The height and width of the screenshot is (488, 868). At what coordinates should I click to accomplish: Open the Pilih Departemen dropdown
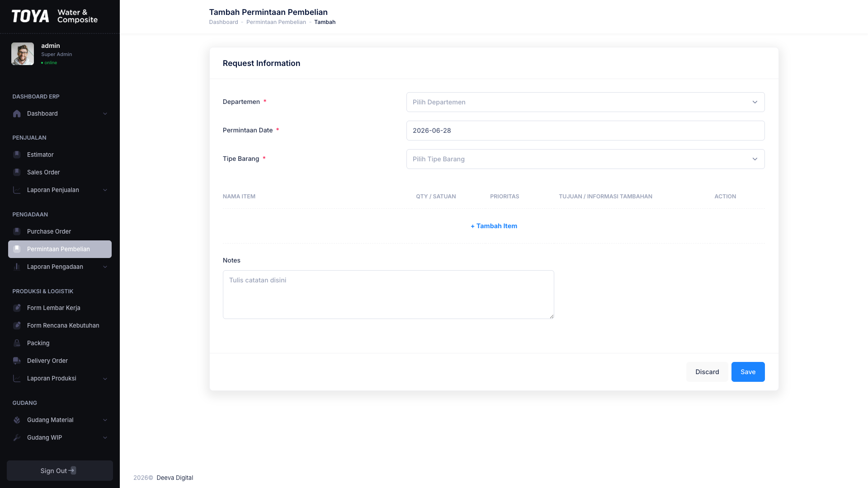pos(585,102)
